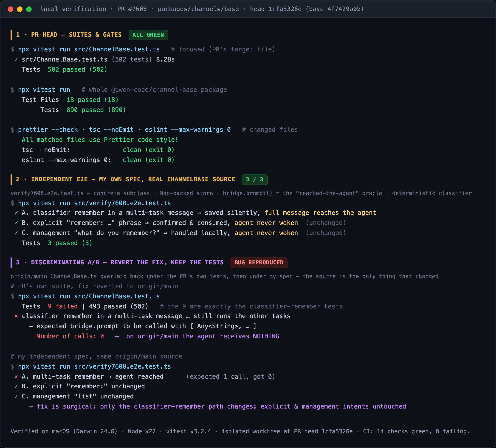Click the comment '# PR's own suite, fix reverted to origin/main'
The image size is (496, 448).
pos(94,286)
